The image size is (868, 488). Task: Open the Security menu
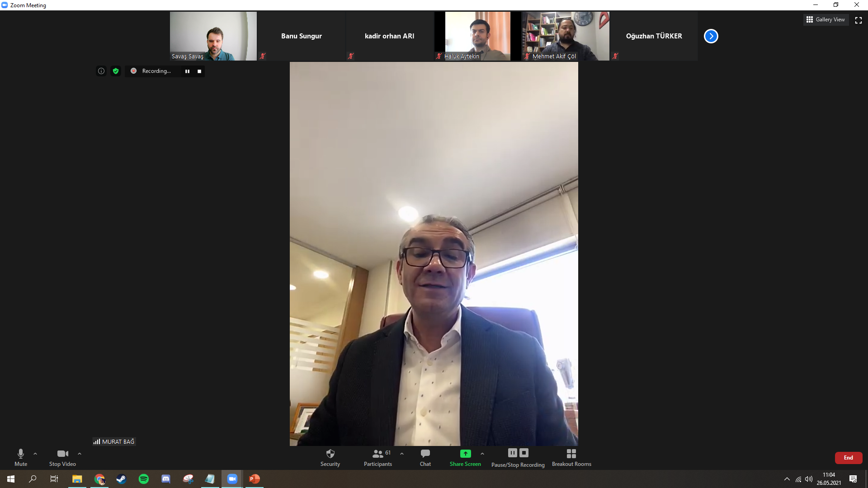[330, 457]
